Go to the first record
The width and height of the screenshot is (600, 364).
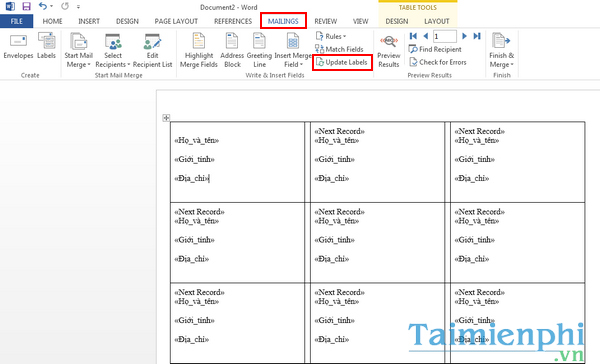click(x=413, y=36)
